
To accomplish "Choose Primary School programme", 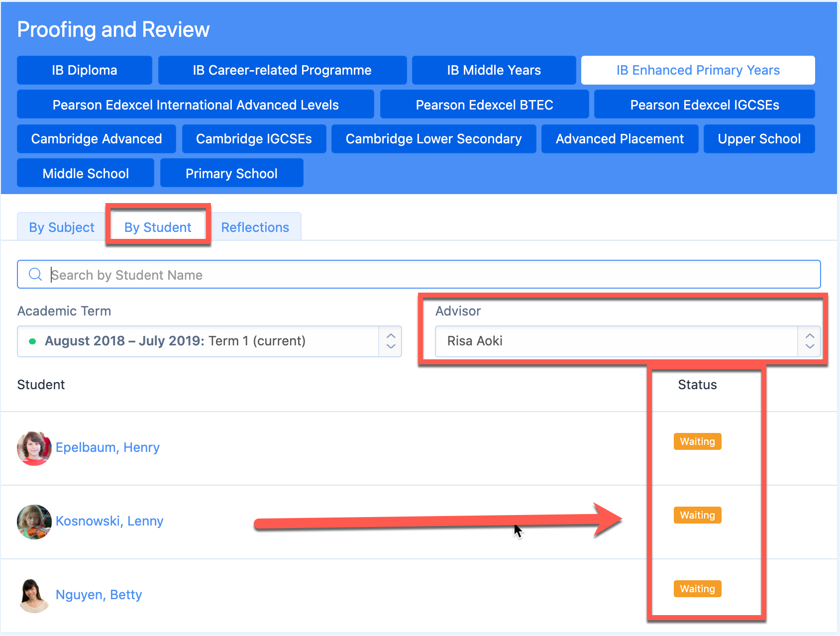I will 231,173.
